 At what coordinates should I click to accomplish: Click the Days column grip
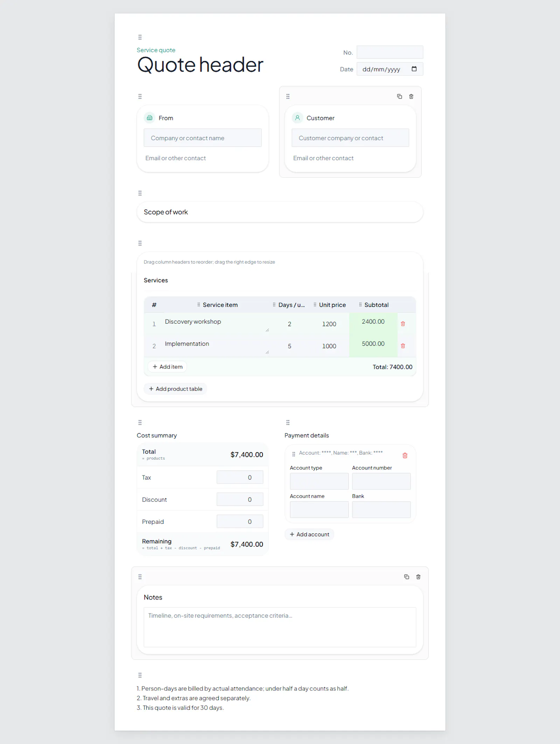[x=274, y=304]
